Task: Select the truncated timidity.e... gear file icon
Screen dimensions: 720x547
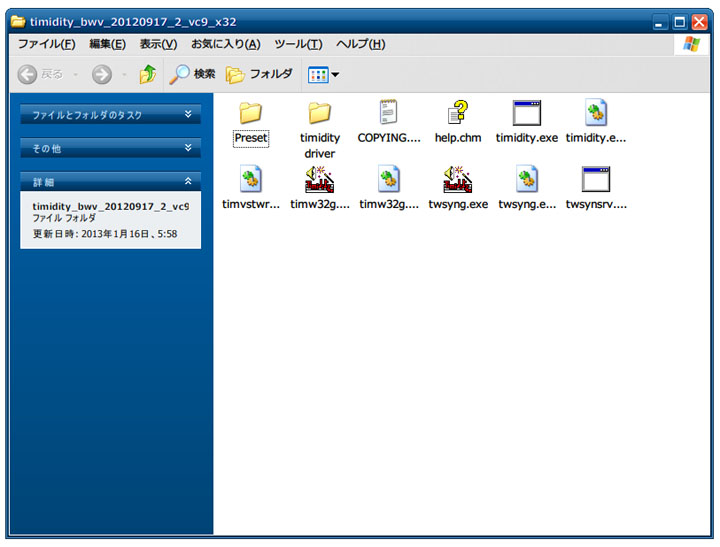Action: coord(596,112)
